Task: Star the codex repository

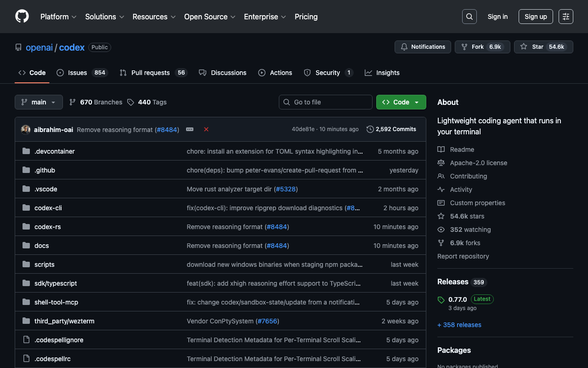Action: click(x=543, y=47)
